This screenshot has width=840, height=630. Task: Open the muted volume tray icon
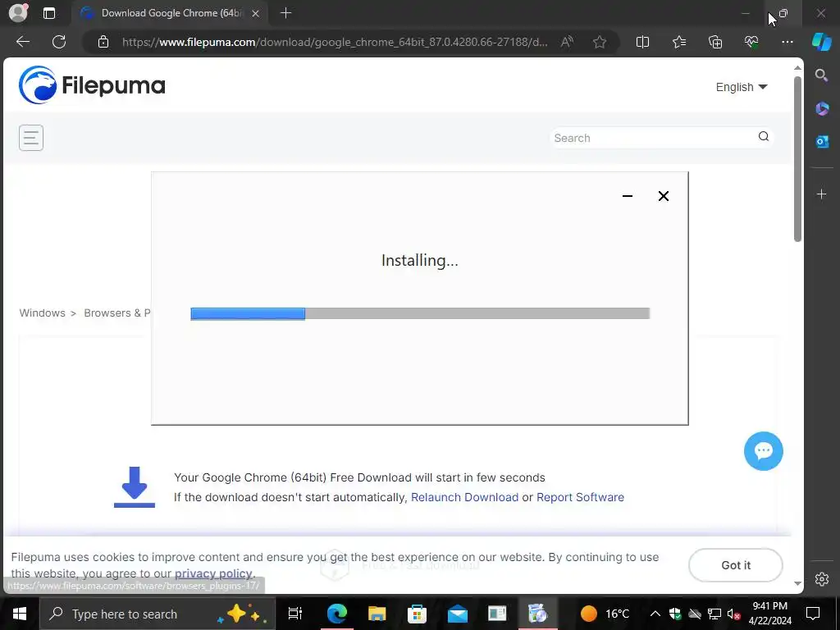click(x=734, y=614)
